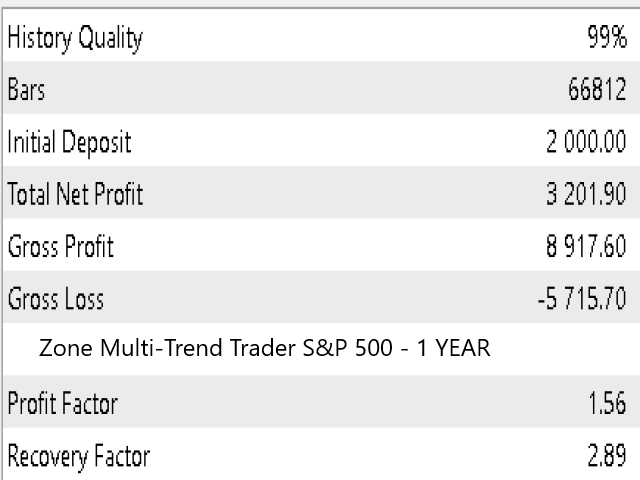Click the S&P 500 text in title
This screenshot has height=480, width=640.
(347, 348)
